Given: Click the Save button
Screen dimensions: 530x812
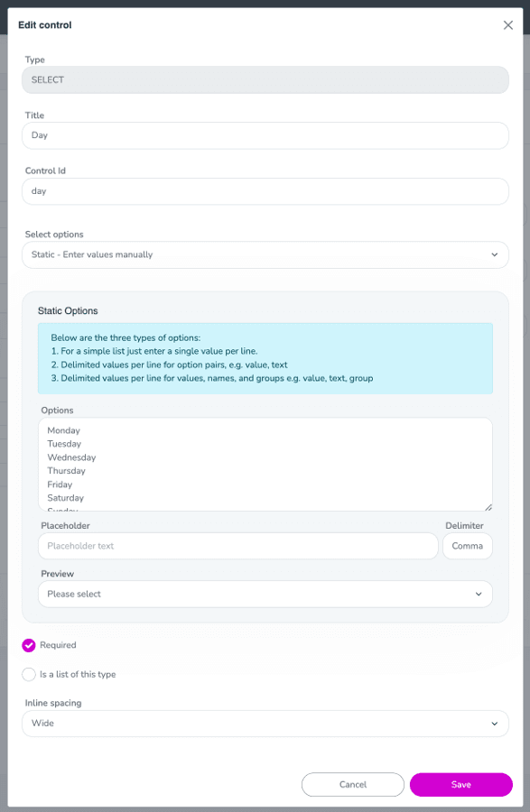Looking at the screenshot, I should (460, 784).
